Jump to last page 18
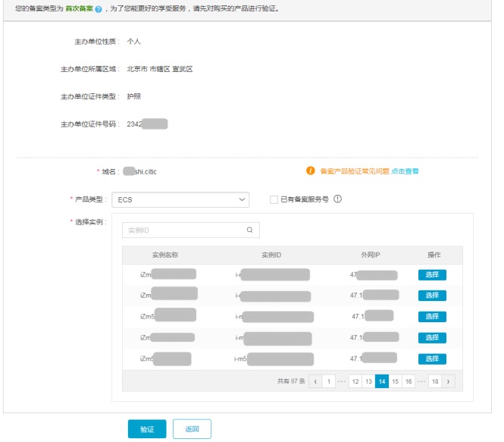This screenshot has height=442, width=504. pyautogui.click(x=434, y=381)
